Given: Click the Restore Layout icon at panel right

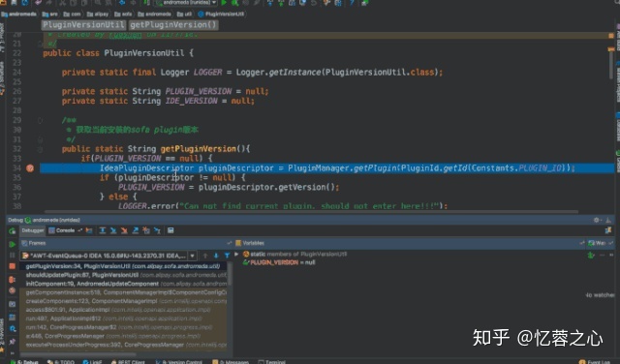Looking at the screenshot, I should [x=608, y=230].
